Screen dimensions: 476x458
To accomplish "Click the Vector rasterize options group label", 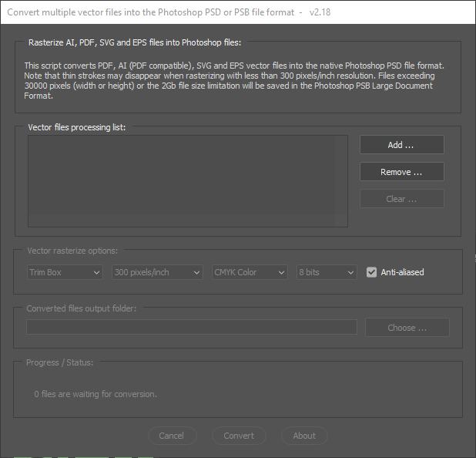I will pyautogui.click(x=72, y=251).
